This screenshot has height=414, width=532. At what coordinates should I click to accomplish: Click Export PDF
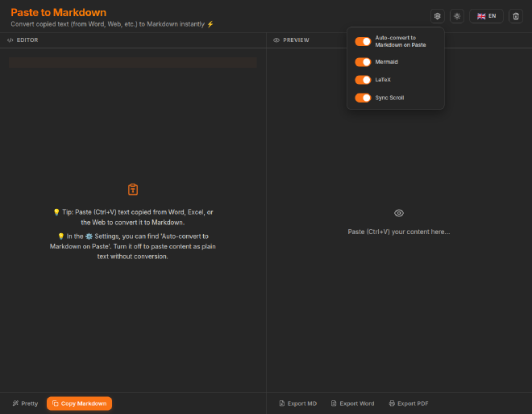click(409, 404)
